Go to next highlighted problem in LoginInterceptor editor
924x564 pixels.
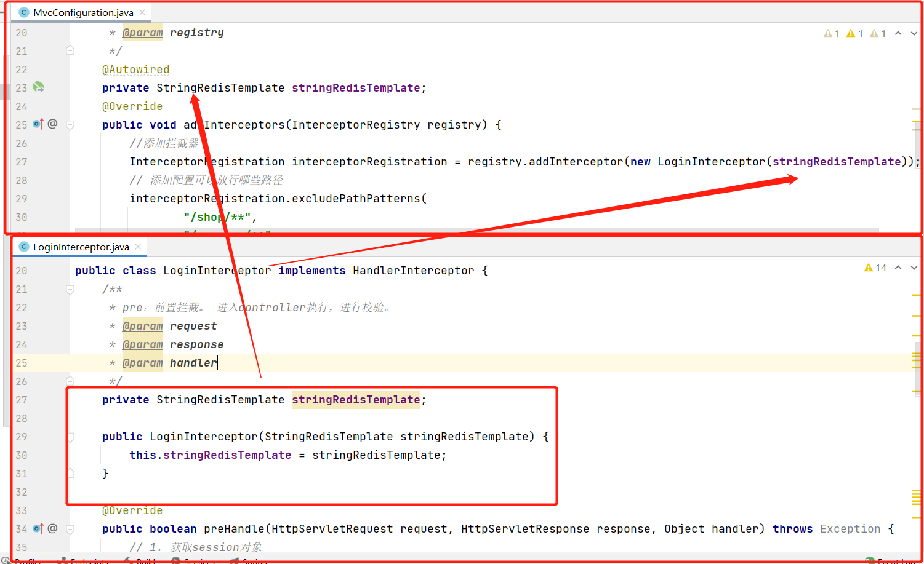(914, 268)
